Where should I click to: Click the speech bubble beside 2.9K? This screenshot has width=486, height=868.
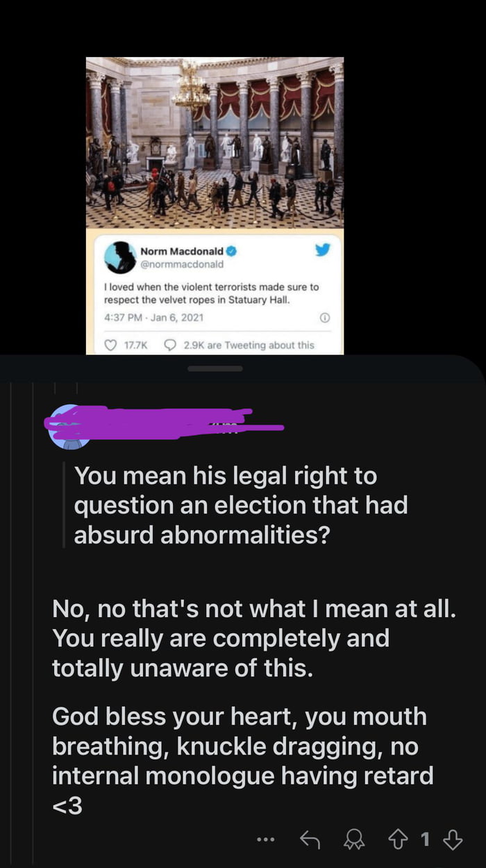(x=170, y=345)
